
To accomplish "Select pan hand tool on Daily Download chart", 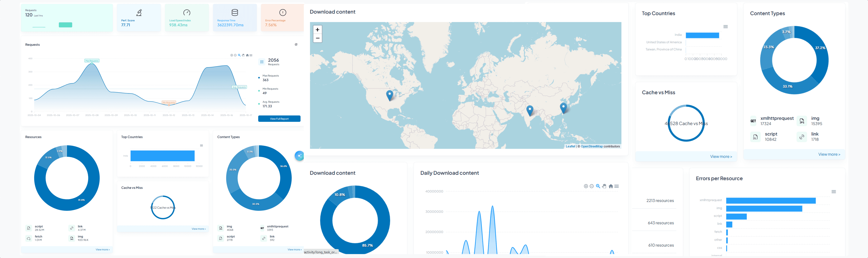I will click(x=604, y=186).
